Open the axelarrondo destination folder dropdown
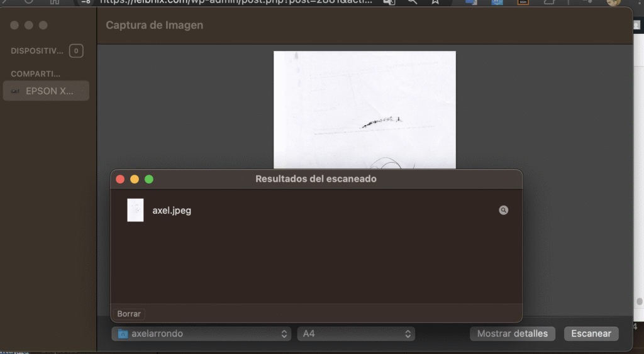Screen dimensions: 644x354 click(x=201, y=334)
